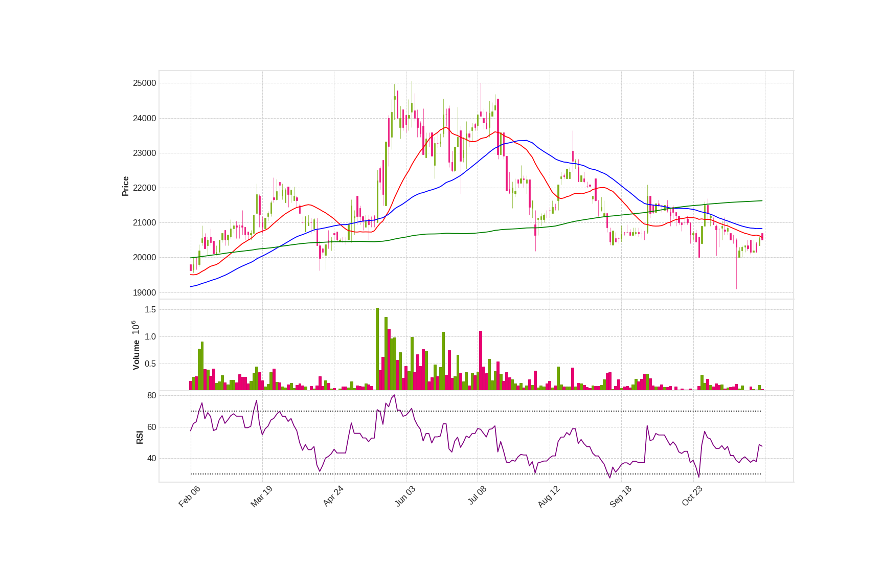Click the 10^6 volume scale exponent
Screen dimensions: 882x588
pos(135,328)
